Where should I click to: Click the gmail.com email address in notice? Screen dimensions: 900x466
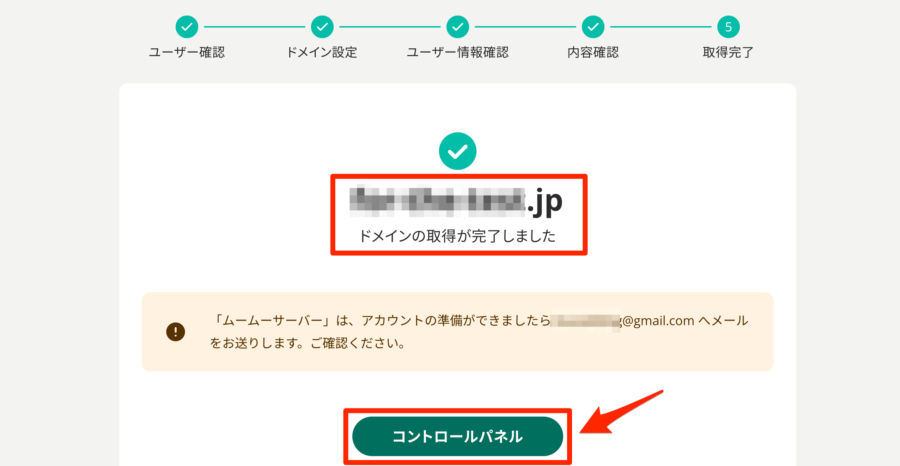click(x=622, y=320)
